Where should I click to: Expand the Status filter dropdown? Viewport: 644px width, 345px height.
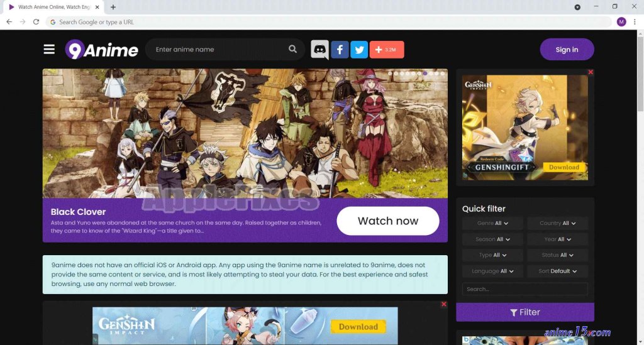click(557, 255)
